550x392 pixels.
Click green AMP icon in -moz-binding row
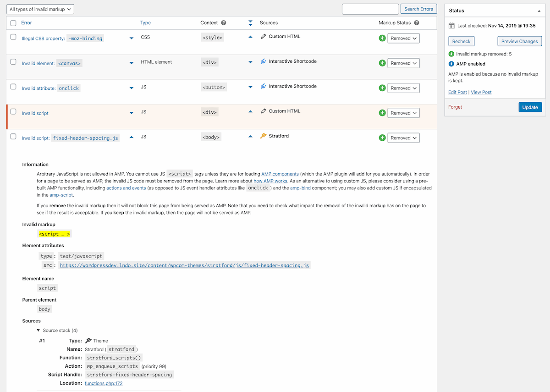(x=382, y=39)
